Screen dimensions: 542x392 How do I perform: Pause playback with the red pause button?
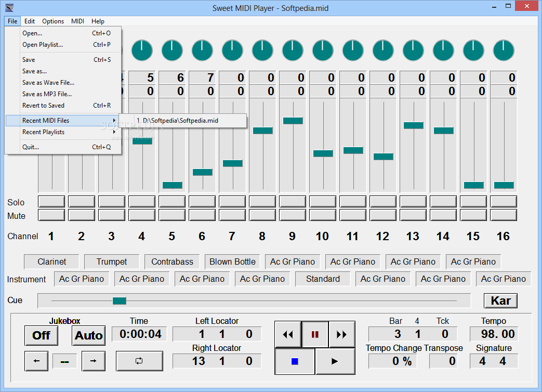(x=315, y=334)
